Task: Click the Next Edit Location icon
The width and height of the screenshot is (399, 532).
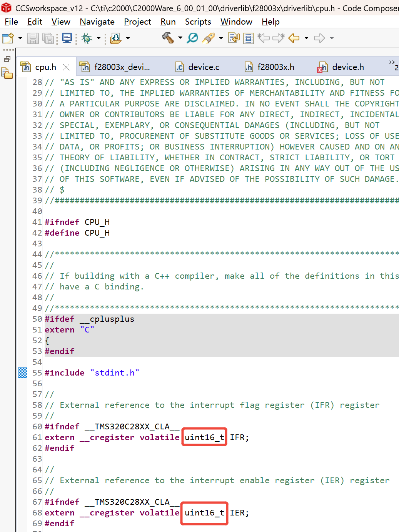Action: point(278,38)
